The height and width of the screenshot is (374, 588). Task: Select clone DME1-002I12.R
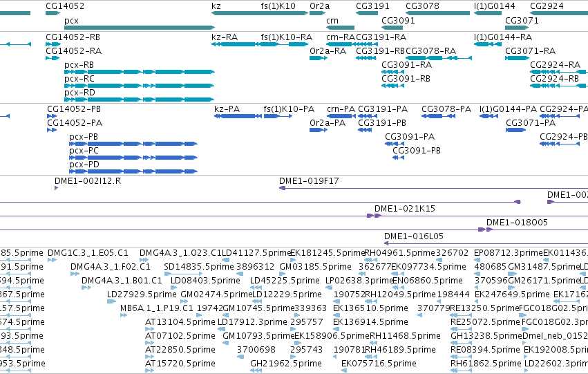click(56, 188)
